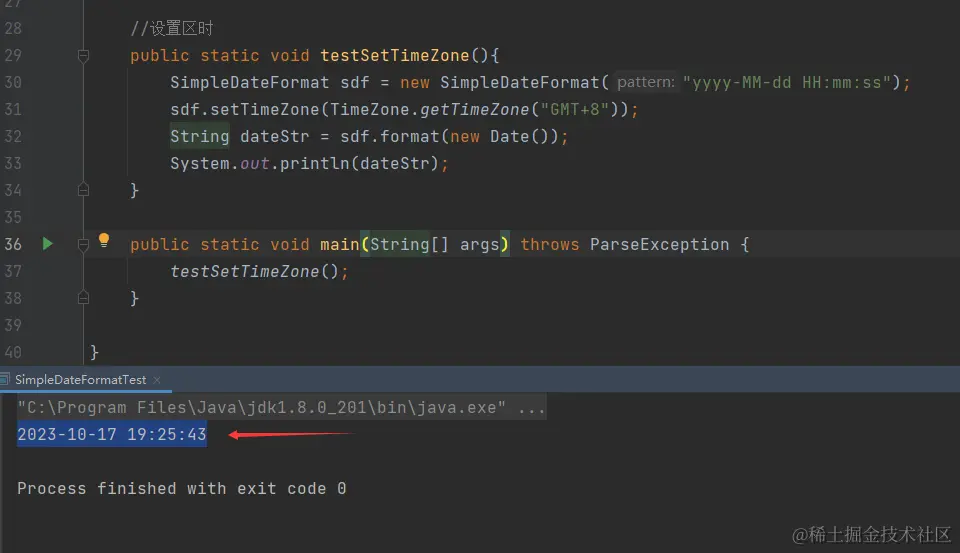This screenshot has width=960, height=553.
Task: Click the output 2023-10-17 19:25:43
Action: pos(111,434)
